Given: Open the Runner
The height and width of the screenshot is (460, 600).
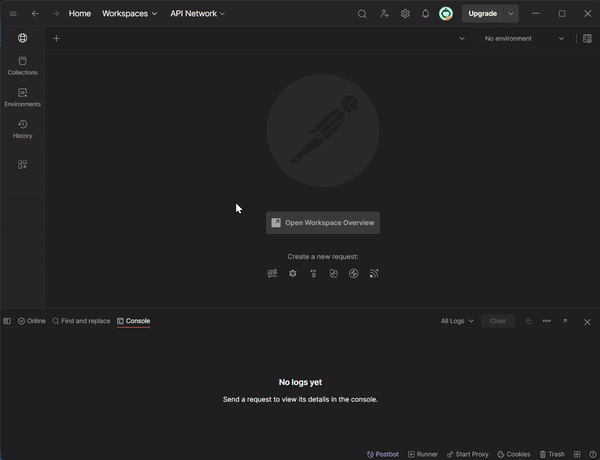Looking at the screenshot, I should (423, 454).
